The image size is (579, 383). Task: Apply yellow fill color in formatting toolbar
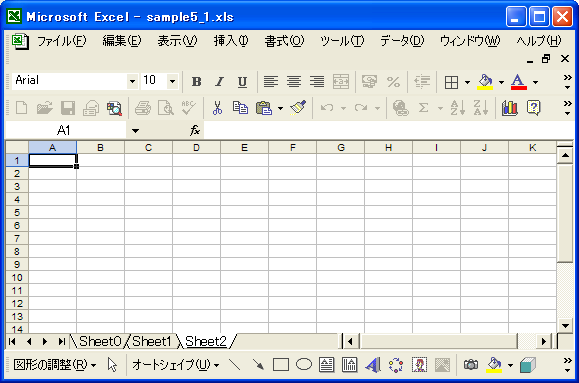tap(485, 82)
